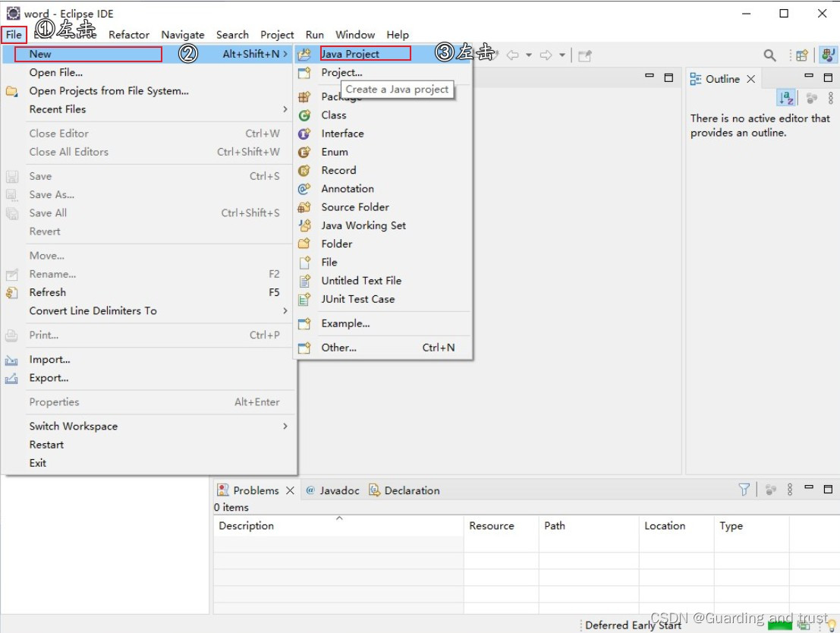Viewport: 840px width, 633px height.
Task: Click the JUnit Test Case icon
Action: click(x=304, y=299)
